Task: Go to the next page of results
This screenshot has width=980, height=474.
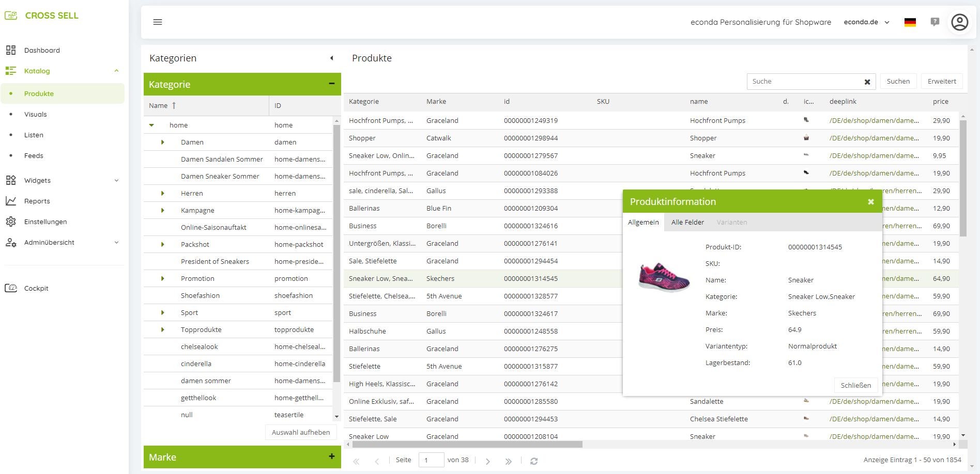Action: pyautogui.click(x=487, y=461)
